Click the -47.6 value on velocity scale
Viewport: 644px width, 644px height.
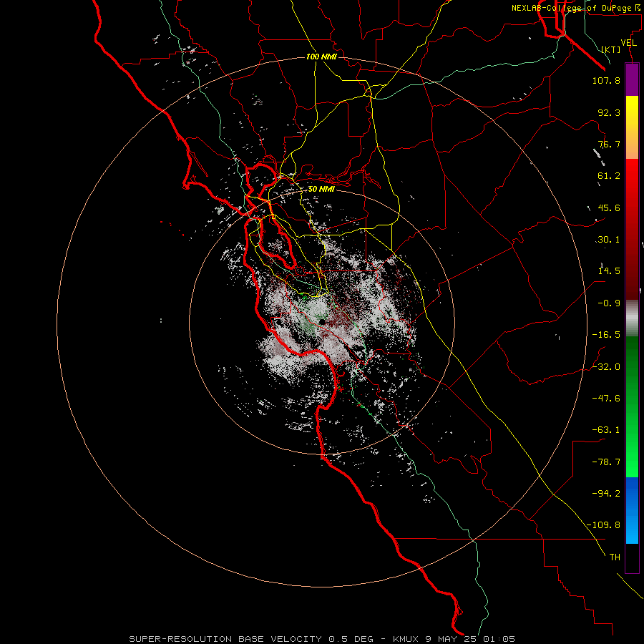pyautogui.click(x=606, y=399)
